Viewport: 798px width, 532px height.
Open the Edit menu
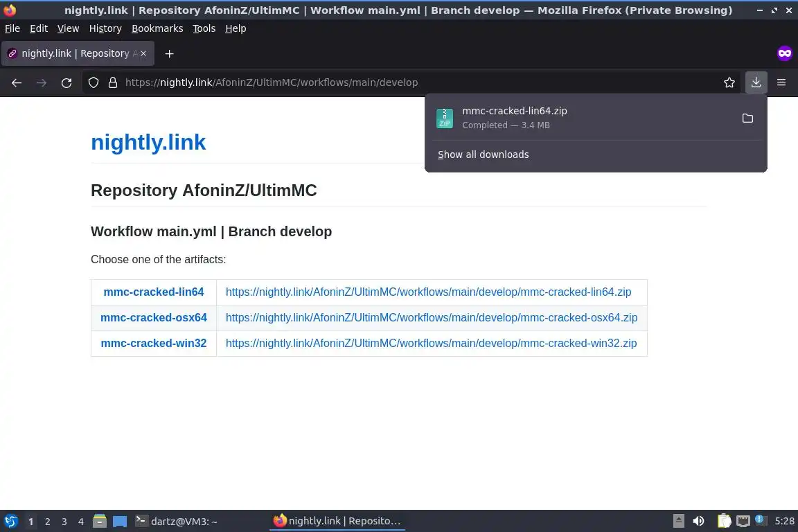pyautogui.click(x=39, y=28)
